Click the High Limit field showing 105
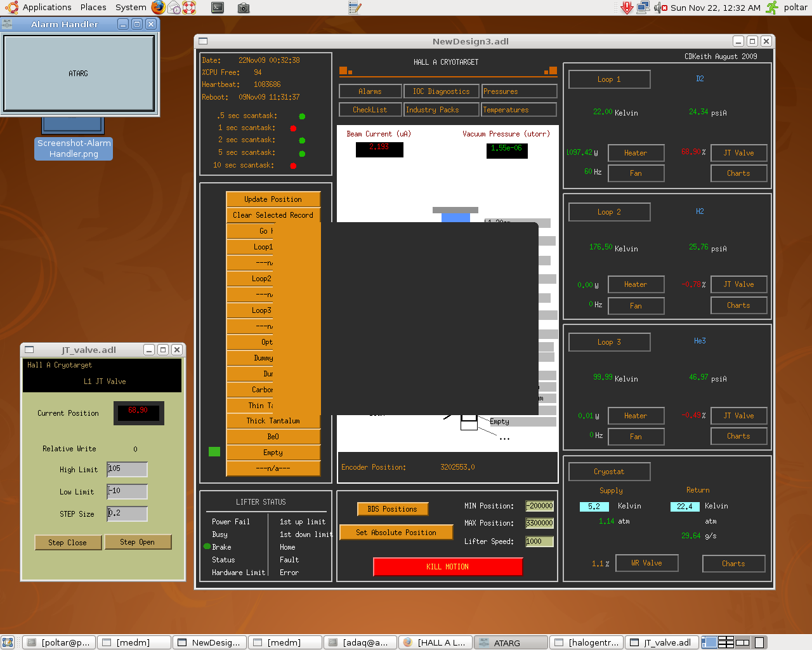Viewport: 812px width, 650px height. pos(128,469)
